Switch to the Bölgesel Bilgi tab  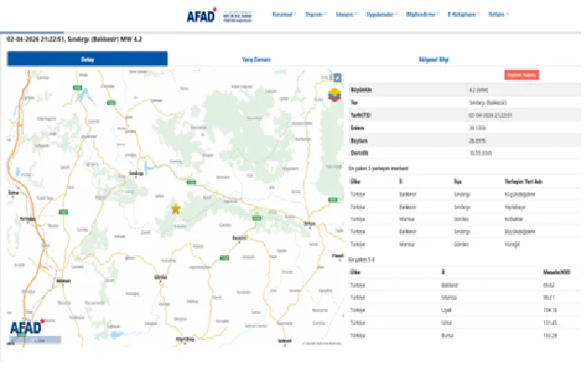click(430, 59)
